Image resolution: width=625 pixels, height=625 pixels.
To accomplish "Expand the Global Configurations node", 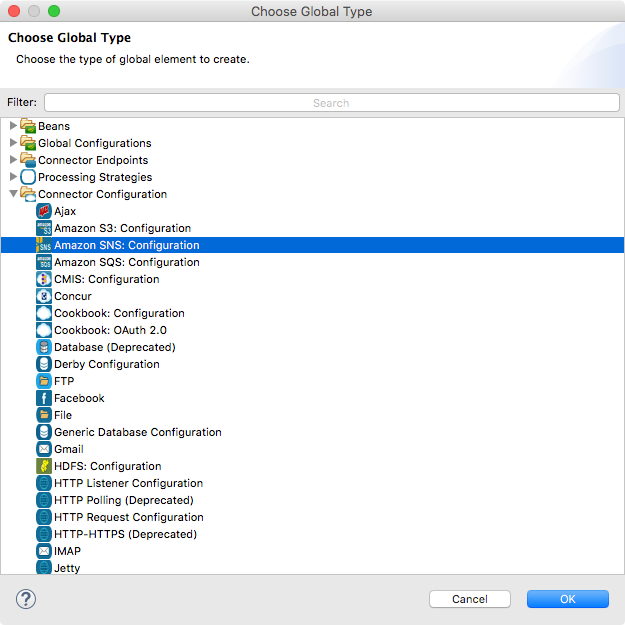I will pos(13,143).
